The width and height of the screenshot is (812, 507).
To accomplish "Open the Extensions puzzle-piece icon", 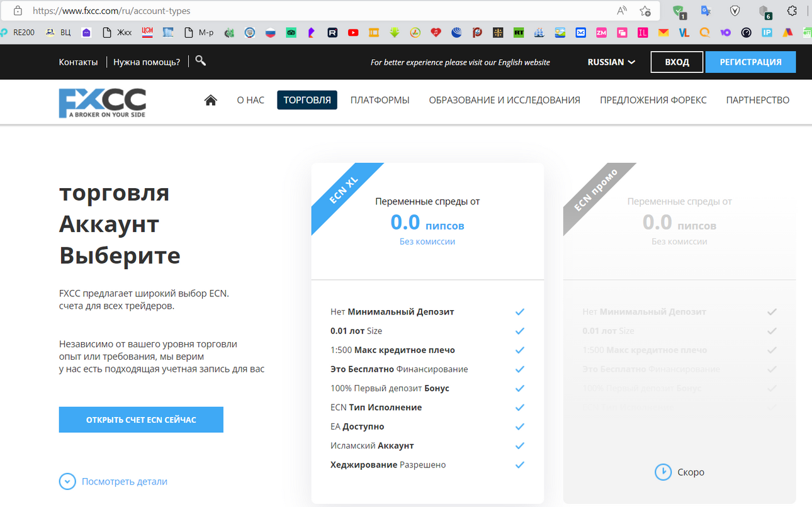I will click(x=792, y=11).
